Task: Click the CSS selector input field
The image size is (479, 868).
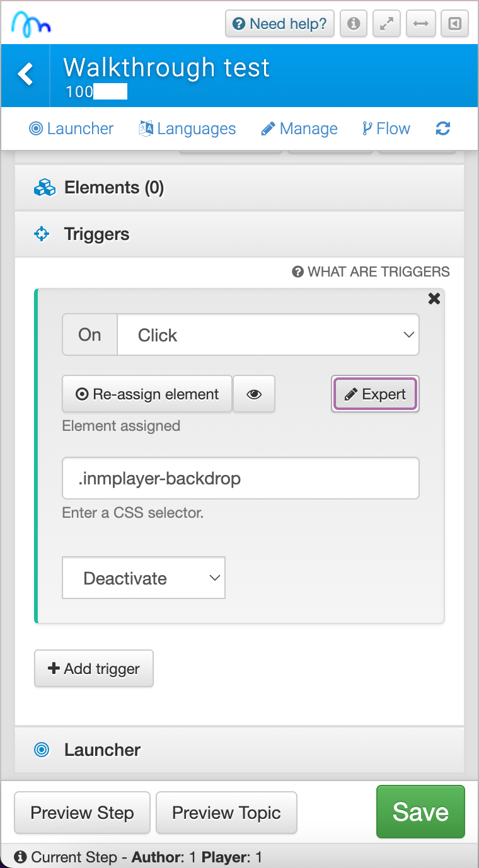Action: pyautogui.click(x=241, y=478)
